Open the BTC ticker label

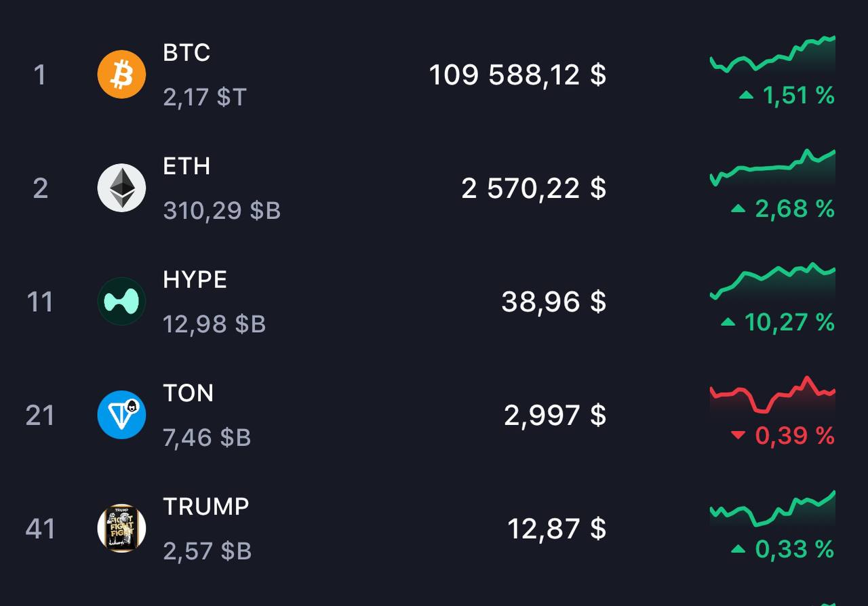[186, 53]
